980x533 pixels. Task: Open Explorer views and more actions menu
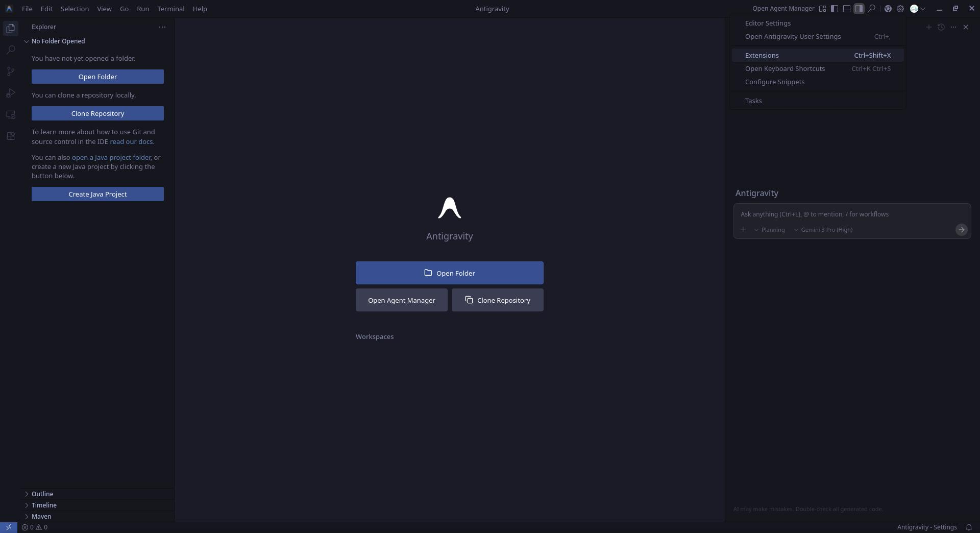pyautogui.click(x=162, y=27)
